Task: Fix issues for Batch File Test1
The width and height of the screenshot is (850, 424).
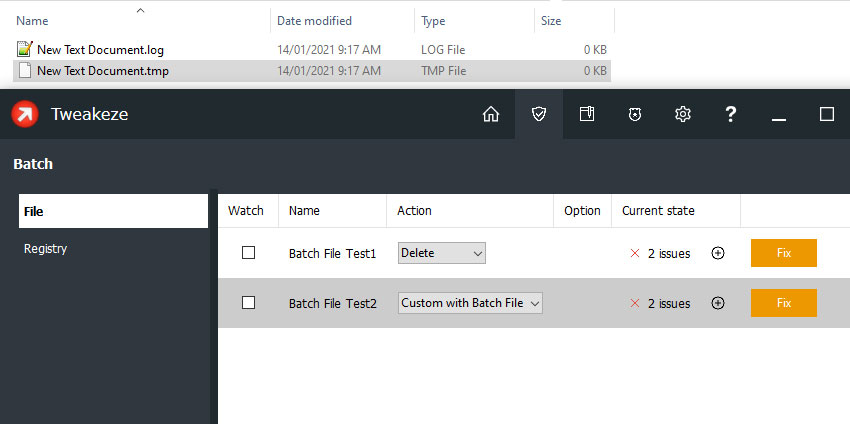Action: [x=784, y=253]
